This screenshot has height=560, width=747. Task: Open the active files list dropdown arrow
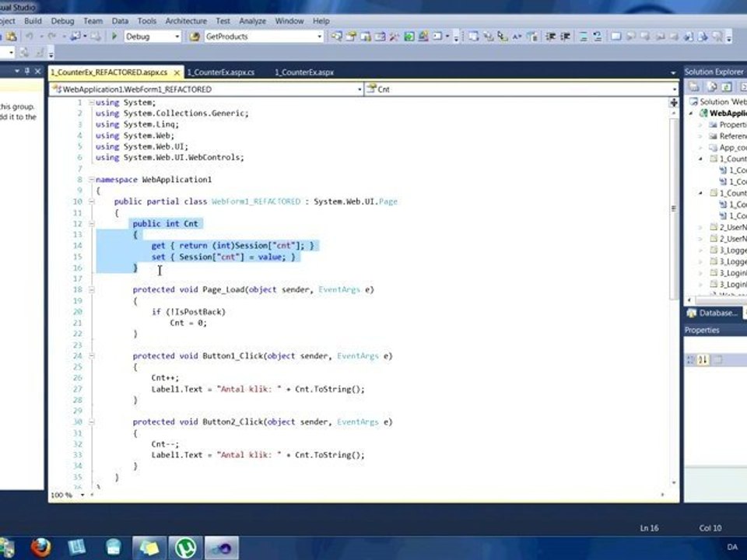pos(672,73)
